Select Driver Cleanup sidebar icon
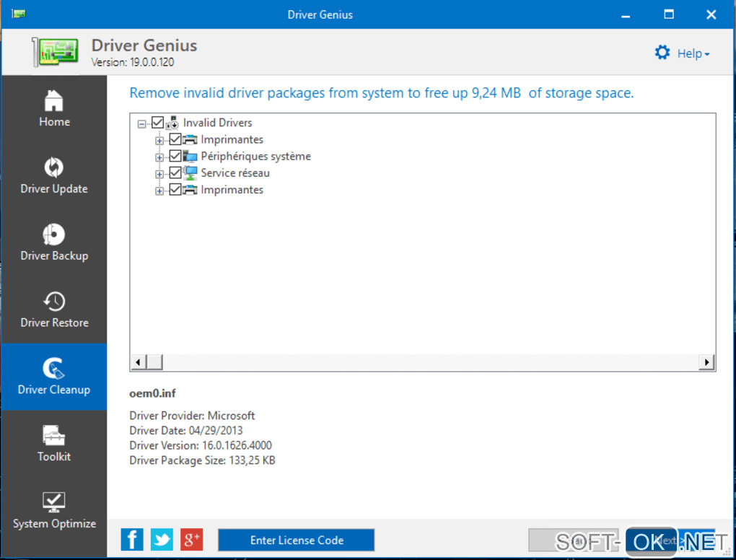736x560 pixels. coord(54,369)
